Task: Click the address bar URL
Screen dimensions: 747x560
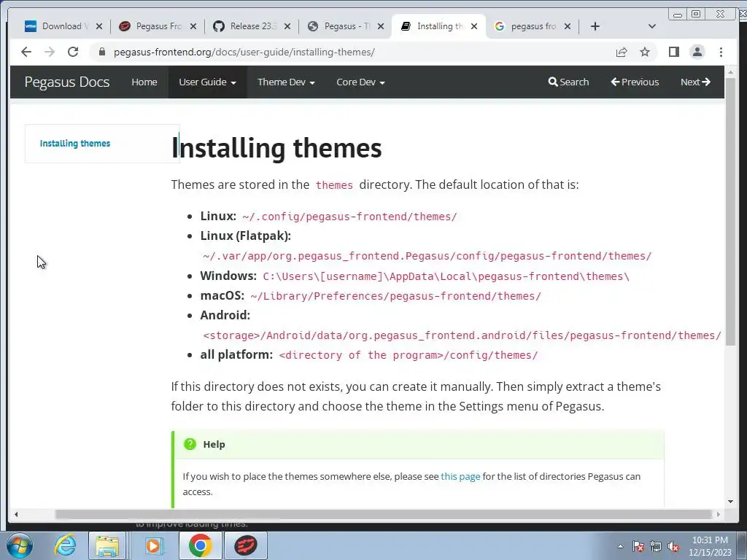Action: [x=244, y=52]
